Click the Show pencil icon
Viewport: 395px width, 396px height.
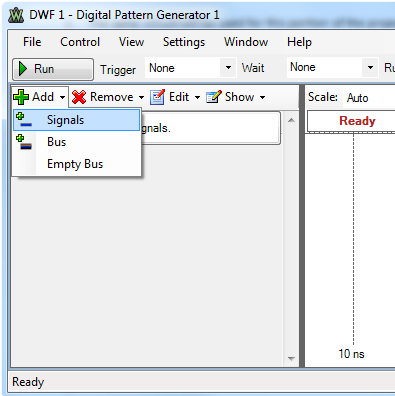click(x=214, y=97)
